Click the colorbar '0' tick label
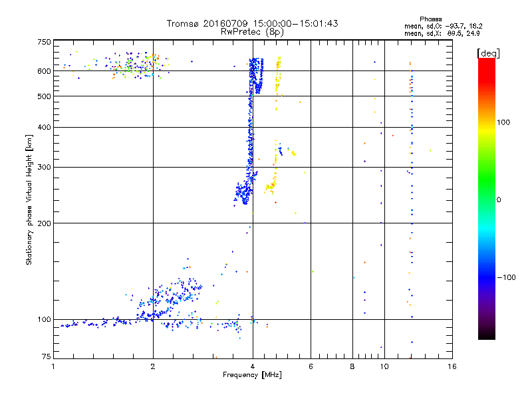Screen dimensions: 532x399 [499, 200]
